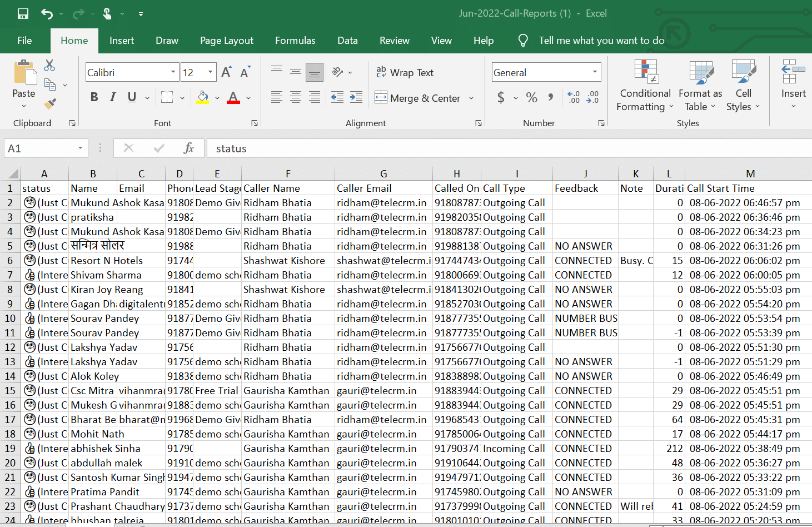This screenshot has height=527, width=812.
Task: Save the workbook using Quick Access toolbar
Action: point(22,13)
